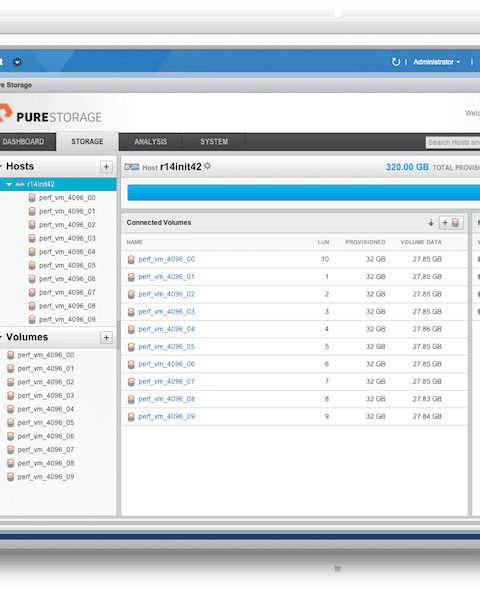Screen dimensions: 480x593
Task: Click icon of perf_vm_4096_09 under Hosts tree
Action: coord(32,320)
